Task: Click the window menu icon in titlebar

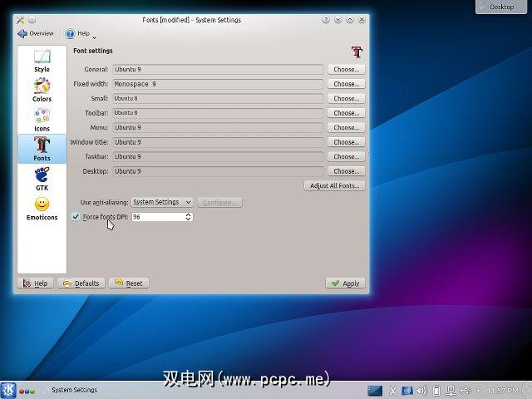Action: point(20,20)
